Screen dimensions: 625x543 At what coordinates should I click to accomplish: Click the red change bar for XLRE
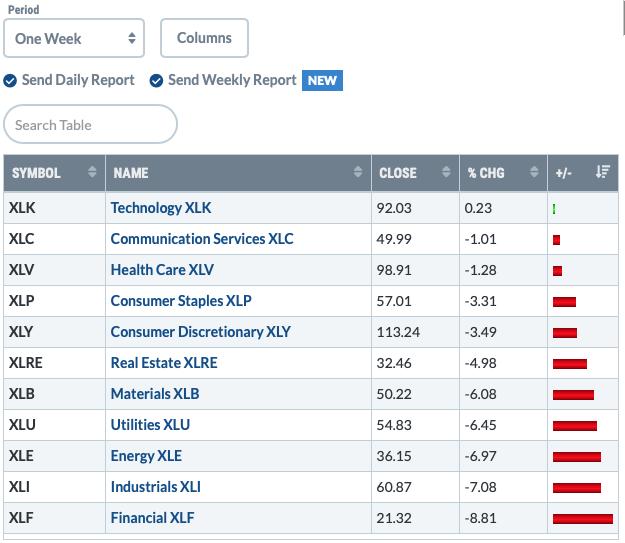tap(570, 364)
